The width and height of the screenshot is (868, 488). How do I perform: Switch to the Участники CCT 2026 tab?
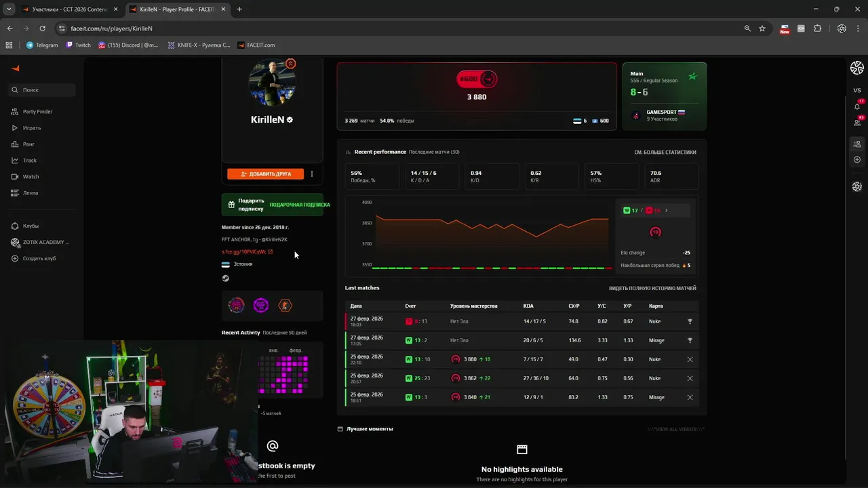(69, 9)
